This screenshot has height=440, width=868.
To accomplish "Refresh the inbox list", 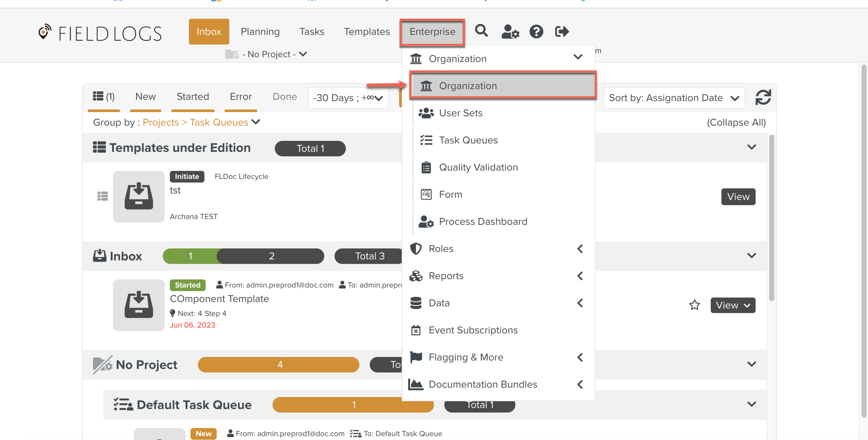I will point(763,98).
